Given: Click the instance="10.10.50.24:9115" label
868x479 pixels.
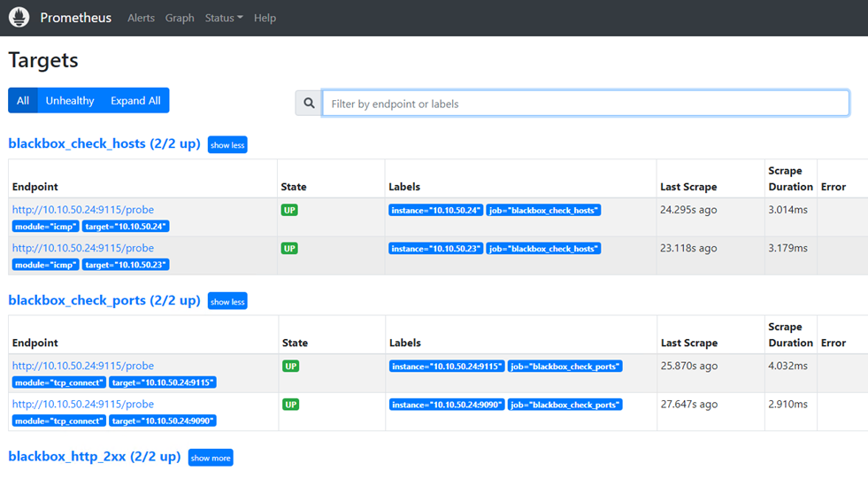Looking at the screenshot, I should [447, 366].
